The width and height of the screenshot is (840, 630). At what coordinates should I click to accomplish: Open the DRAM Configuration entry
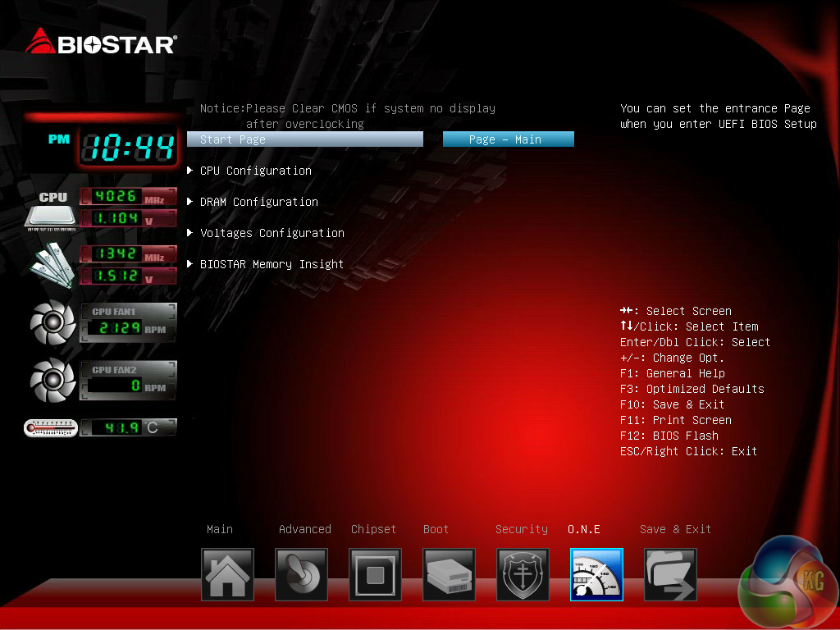click(x=258, y=202)
